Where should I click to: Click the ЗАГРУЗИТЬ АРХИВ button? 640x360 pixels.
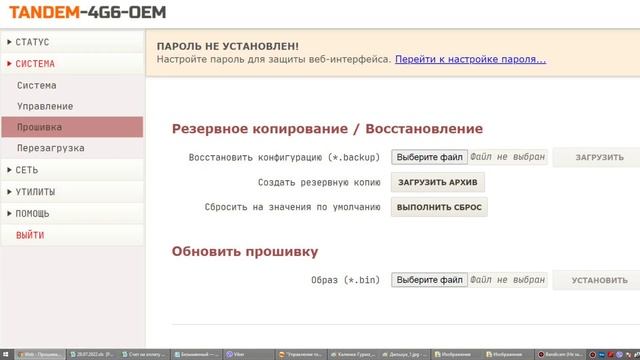click(x=438, y=182)
